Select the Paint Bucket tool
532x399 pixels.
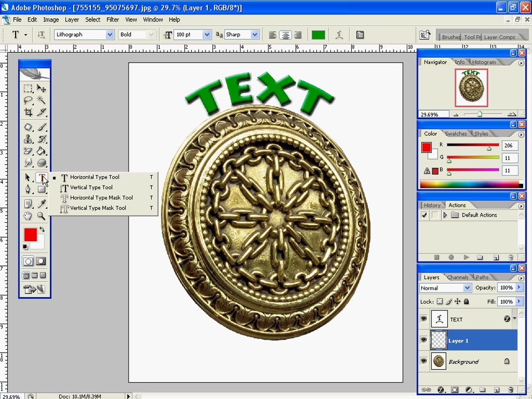(x=42, y=151)
